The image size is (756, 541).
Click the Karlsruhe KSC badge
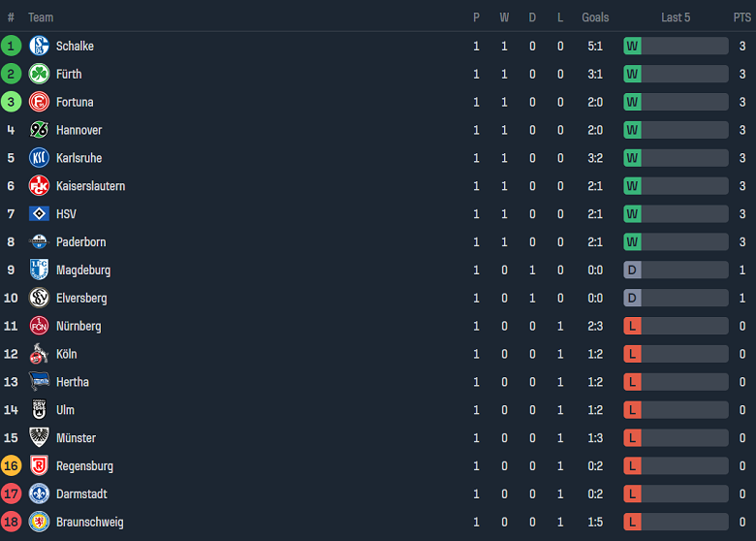[39, 158]
